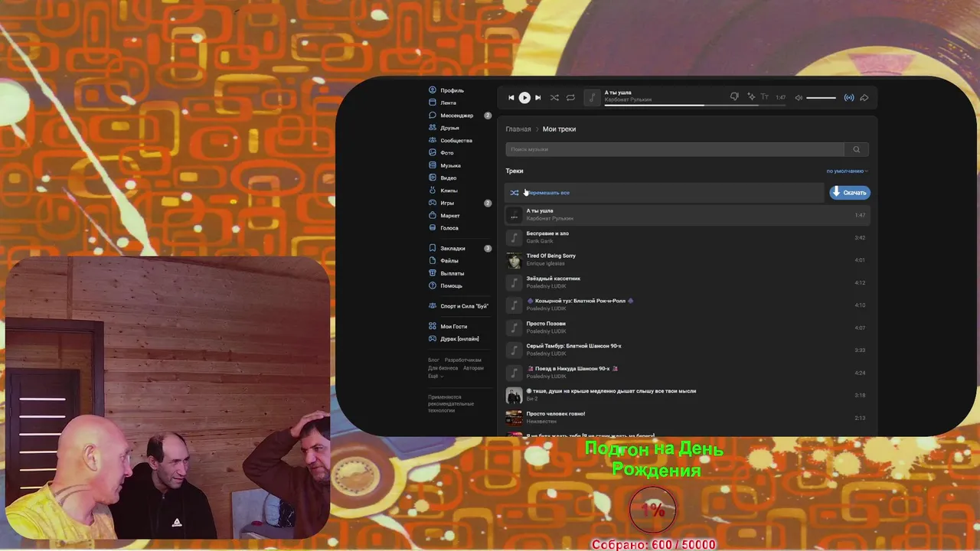Click Применяются рекомендательные технологии notice
Viewport: 980px width, 551px height.
451,404
